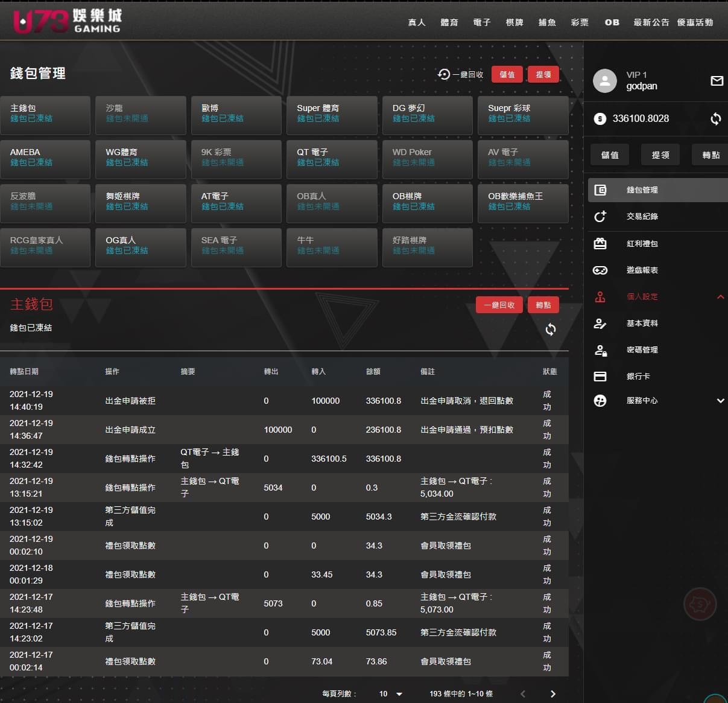The height and width of the screenshot is (703, 728).
Task: Open the password management icon
Action: (600, 350)
